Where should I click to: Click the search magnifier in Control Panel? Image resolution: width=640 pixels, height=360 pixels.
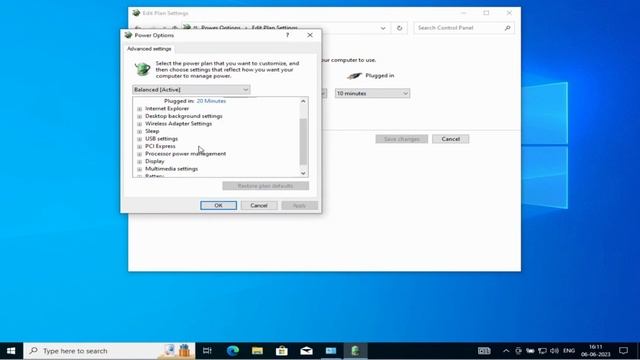(507, 28)
